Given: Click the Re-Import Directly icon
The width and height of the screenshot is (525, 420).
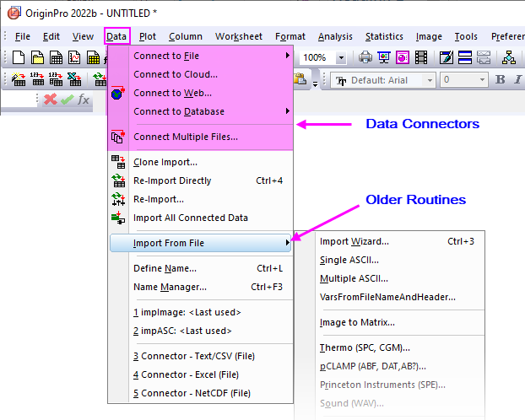Looking at the screenshot, I should (117, 180).
